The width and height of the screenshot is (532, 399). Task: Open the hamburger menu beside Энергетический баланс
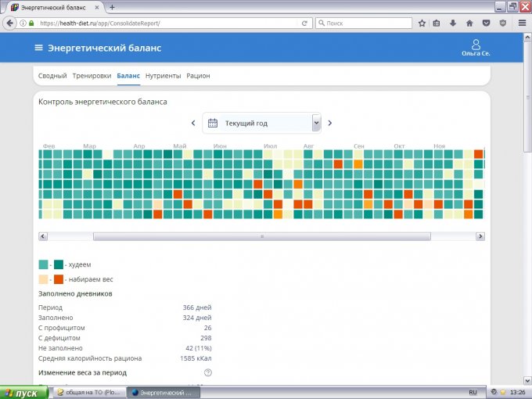point(38,49)
